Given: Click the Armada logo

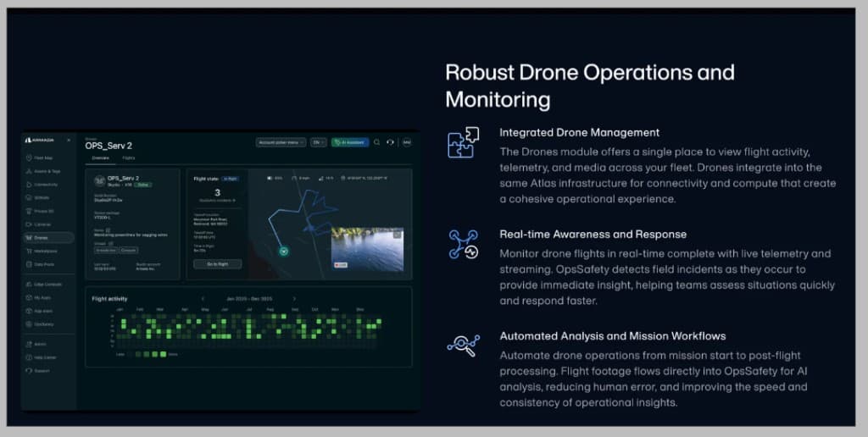Looking at the screenshot, I should click(39, 140).
